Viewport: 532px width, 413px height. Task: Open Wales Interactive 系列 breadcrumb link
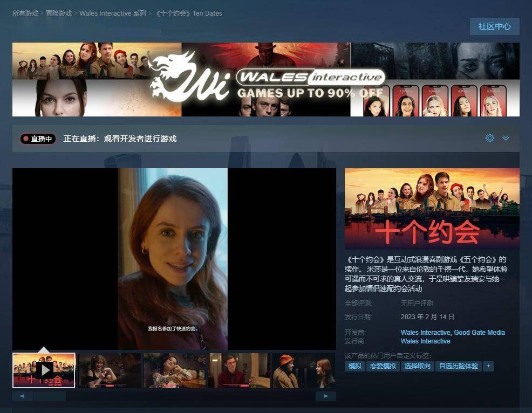pyautogui.click(x=113, y=13)
